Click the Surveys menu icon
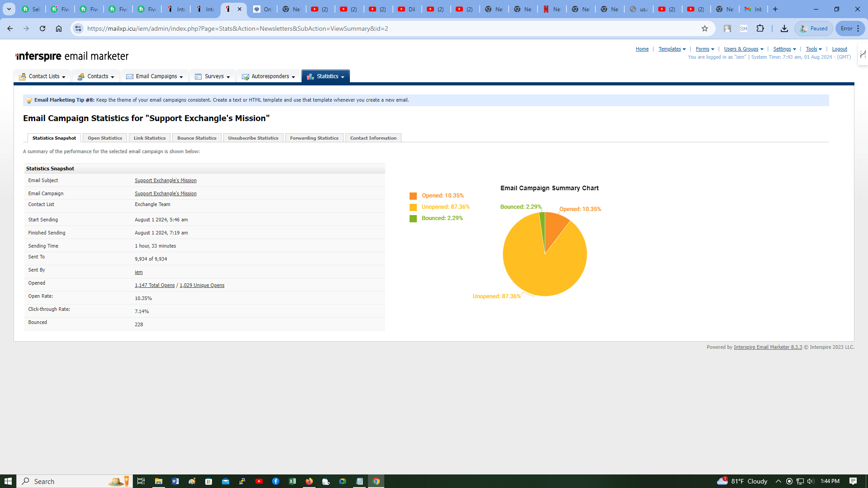 pyautogui.click(x=198, y=77)
